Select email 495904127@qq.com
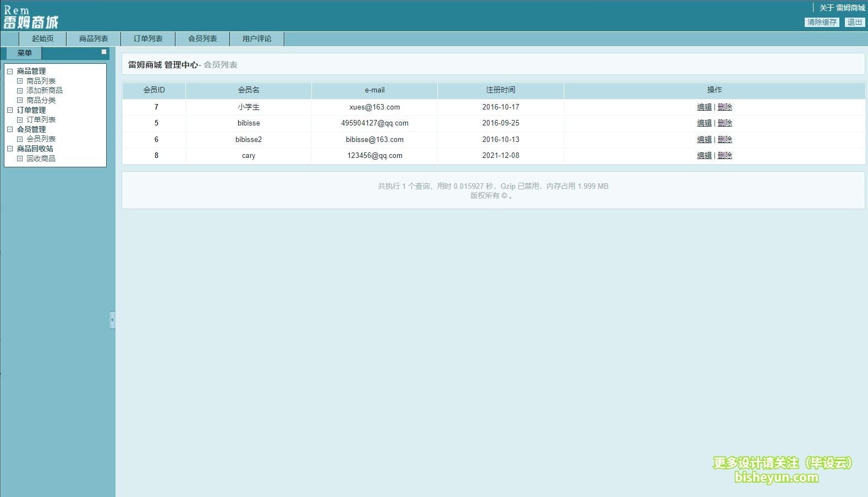The height and width of the screenshot is (497, 868). click(x=375, y=123)
